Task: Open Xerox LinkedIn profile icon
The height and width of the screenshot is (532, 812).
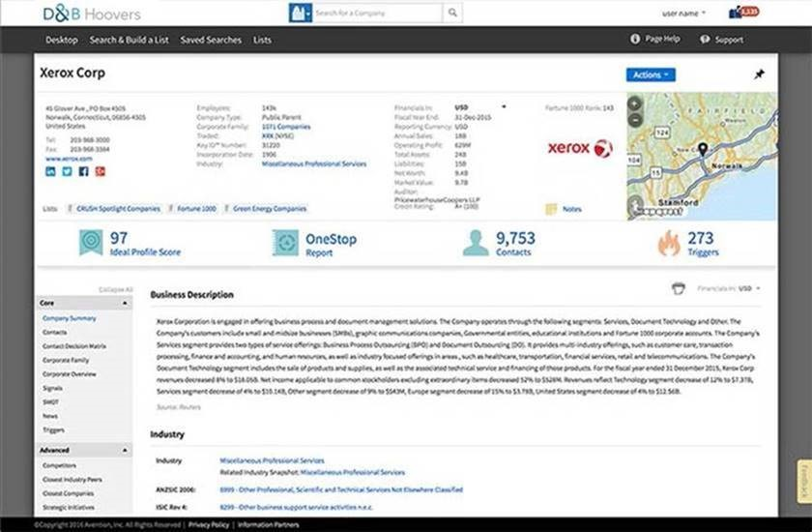Action: (50, 171)
